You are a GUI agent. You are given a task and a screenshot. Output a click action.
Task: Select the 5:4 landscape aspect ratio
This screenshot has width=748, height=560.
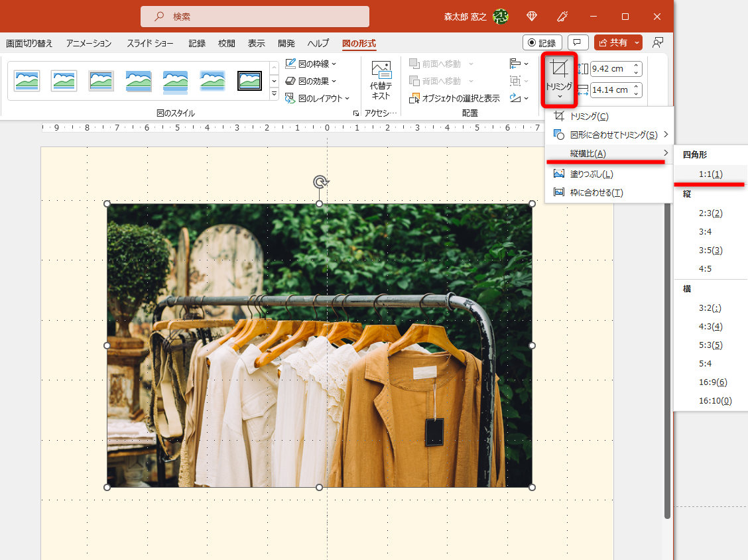click(x=710, y=364)
